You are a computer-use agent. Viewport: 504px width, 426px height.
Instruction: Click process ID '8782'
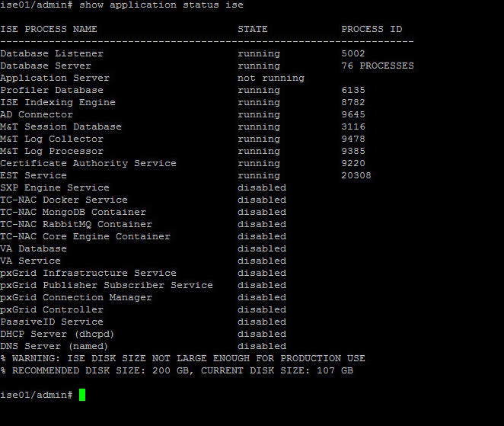pyautogui.click(x=353, y=102)
